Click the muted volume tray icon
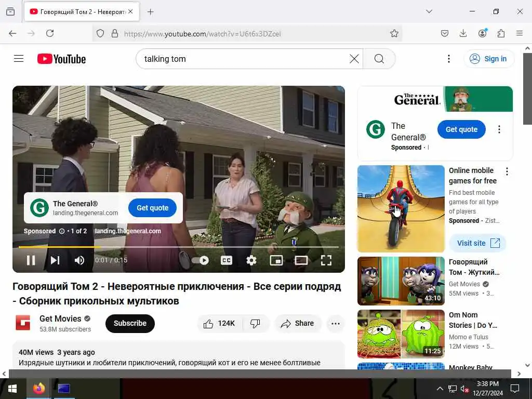This screenshot has height=399, width=532. (464, 389)
